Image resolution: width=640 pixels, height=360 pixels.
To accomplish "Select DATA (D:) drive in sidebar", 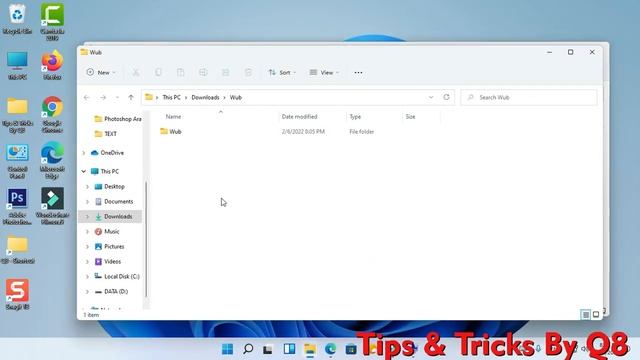I will pyautogui.click(x=111, y=291).
